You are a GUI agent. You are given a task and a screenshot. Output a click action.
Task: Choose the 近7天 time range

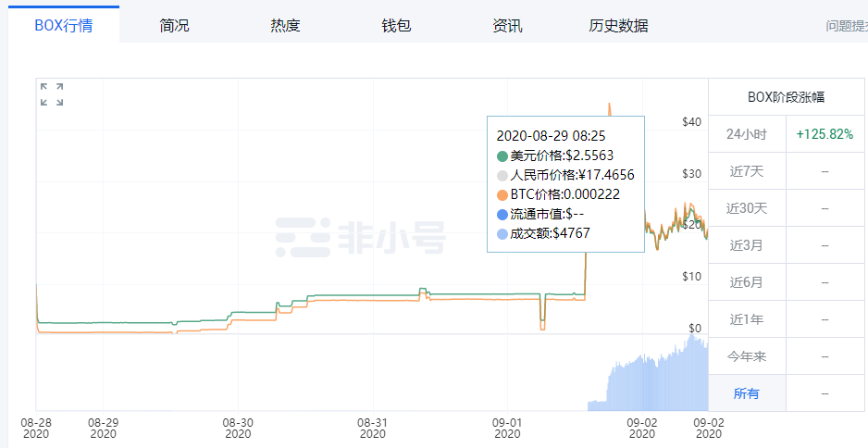coord(747,171)
